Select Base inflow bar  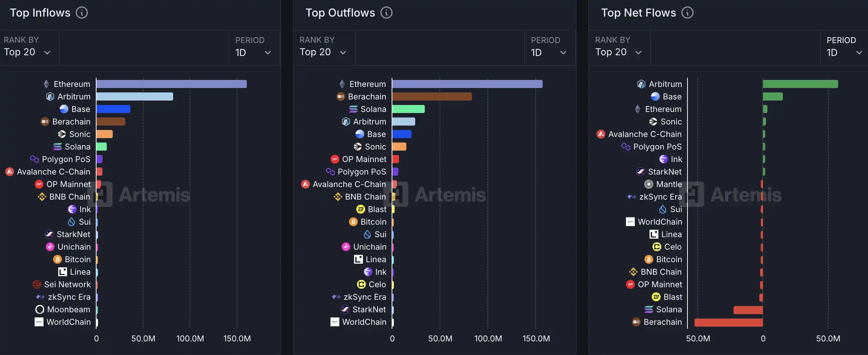[113, 109]
